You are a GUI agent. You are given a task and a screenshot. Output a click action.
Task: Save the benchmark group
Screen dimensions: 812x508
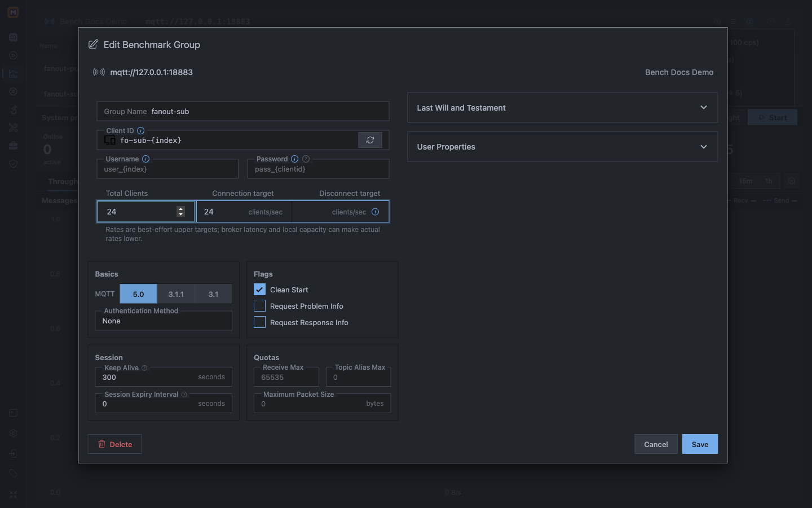click(700, 444)
